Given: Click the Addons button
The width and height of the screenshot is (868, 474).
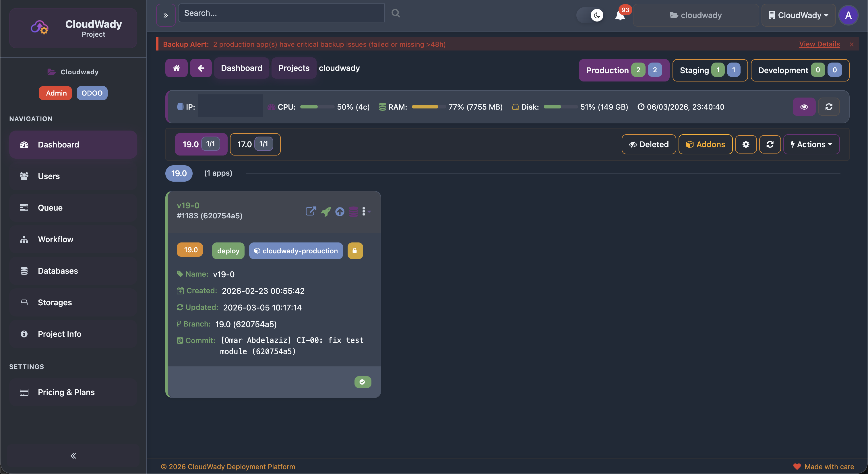Looking at the screenshot, I should coord(705,144).
